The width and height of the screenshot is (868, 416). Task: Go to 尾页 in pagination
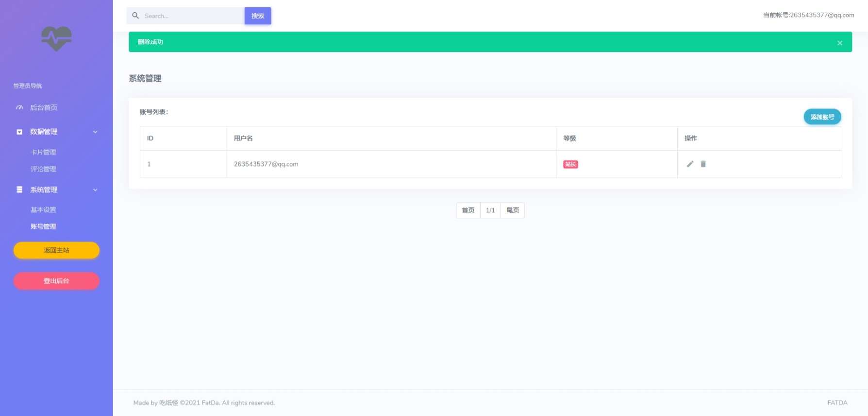pyautogui.click(x=513, y=210)
